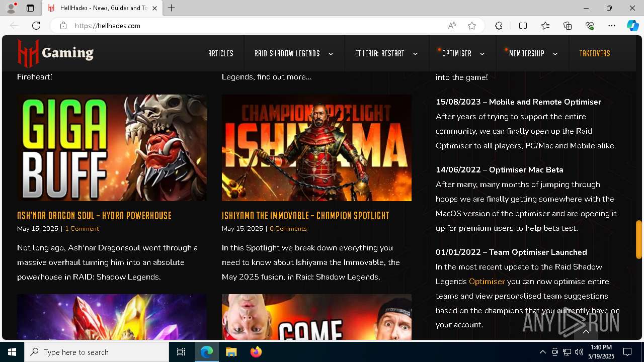Open crystal shards article thumbnail
Image resolution: width=644 pixels, height=362 pixels.
112,317
